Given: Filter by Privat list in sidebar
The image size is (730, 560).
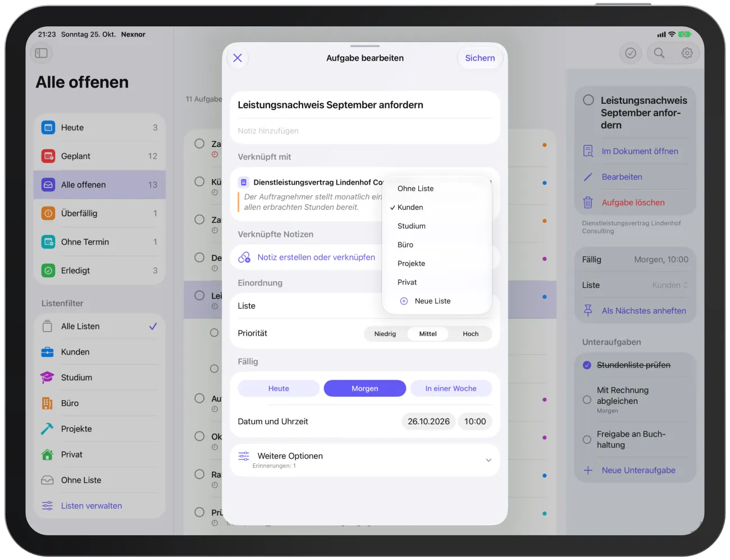Looking at the screenshot, I should pyautogui.click(x=99, y=455).
